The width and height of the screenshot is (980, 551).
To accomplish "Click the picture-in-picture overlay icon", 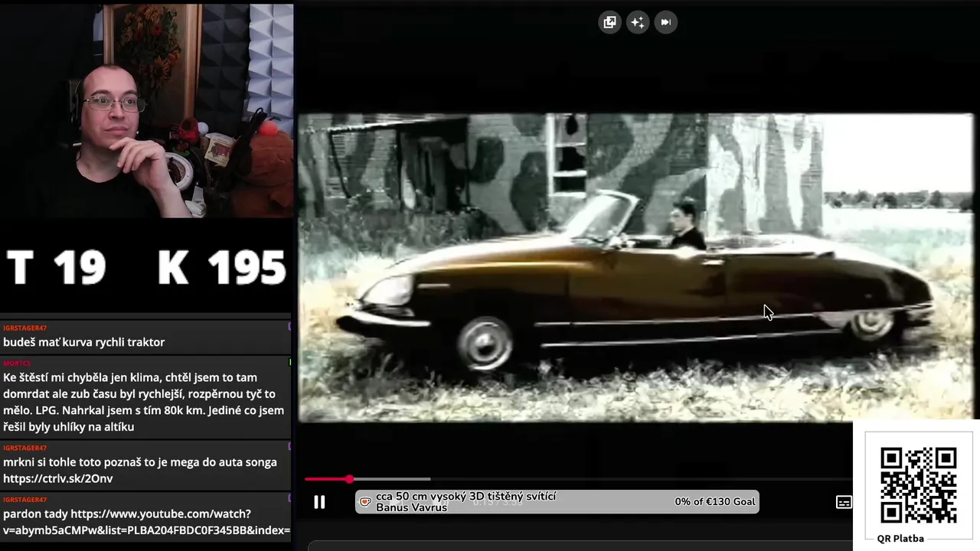I will click(x=609, y=22).
